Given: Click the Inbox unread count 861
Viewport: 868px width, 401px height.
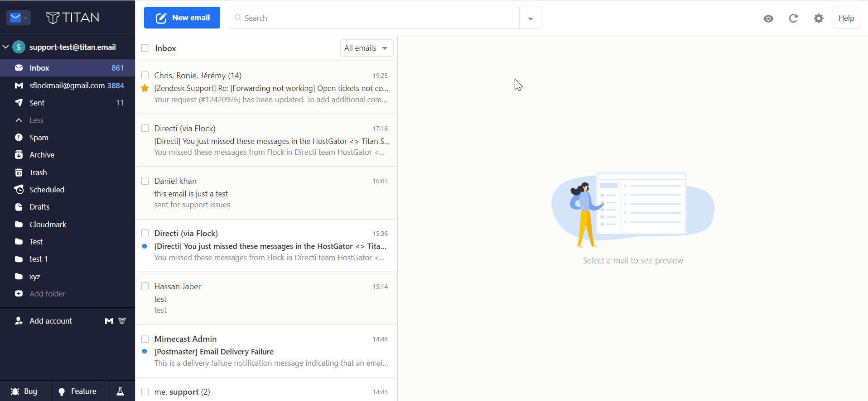Looking at the screenshot, I should pyautogui.click(x=118, y=68).
